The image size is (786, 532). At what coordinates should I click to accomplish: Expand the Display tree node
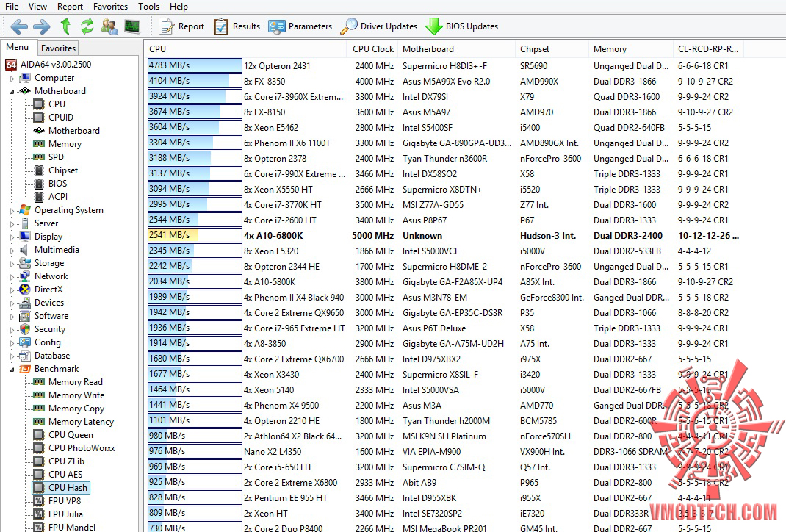[12, 237]
